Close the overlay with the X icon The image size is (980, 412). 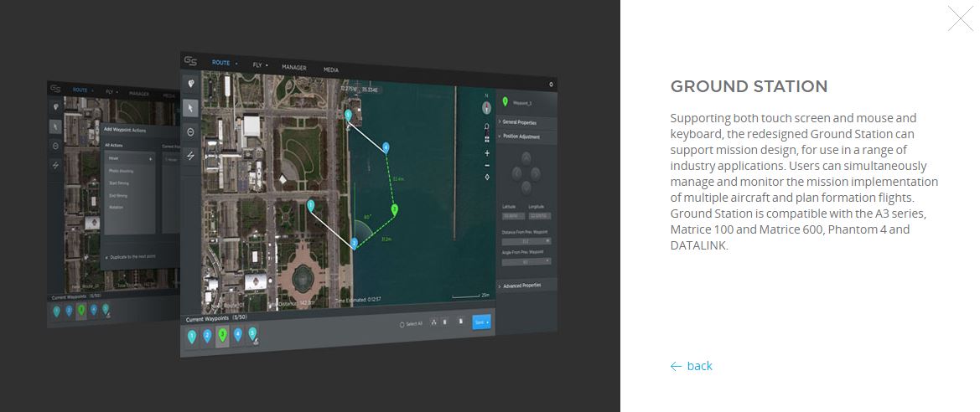click(960, 18)
